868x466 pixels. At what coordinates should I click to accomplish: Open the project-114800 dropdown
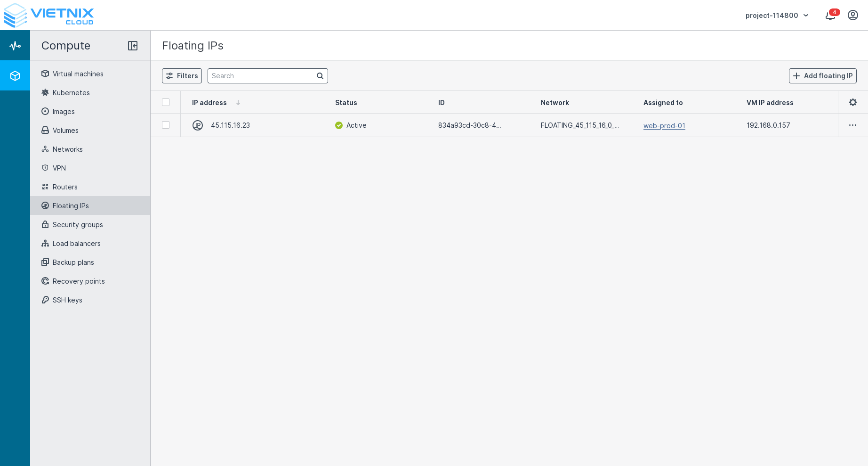[777, 15]
